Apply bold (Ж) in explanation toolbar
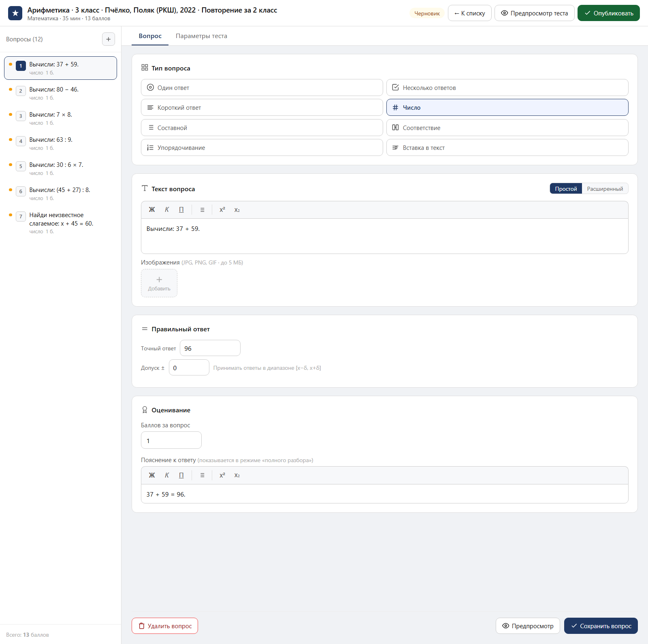 [x=152, y=476]
